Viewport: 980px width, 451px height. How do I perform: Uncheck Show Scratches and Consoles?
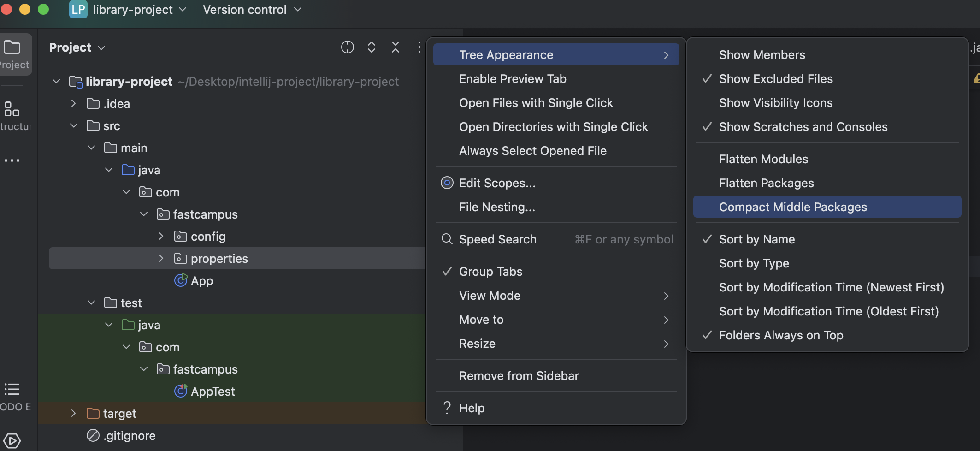pos(803,127)
